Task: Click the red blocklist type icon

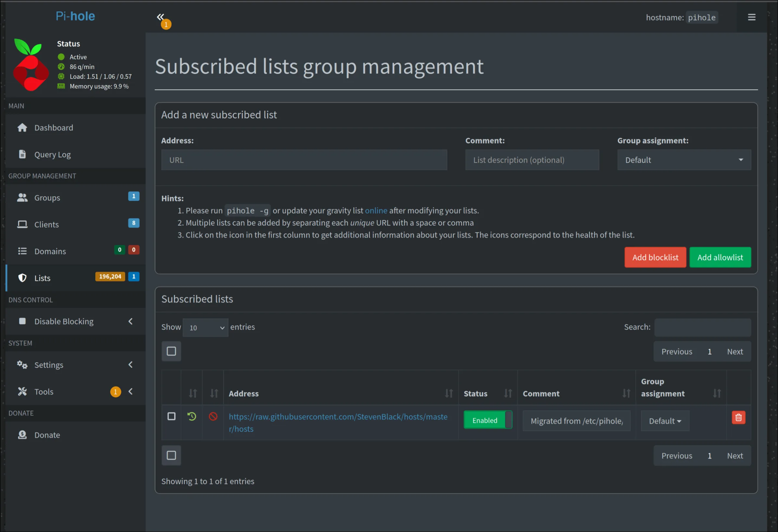Action: [213, 417]
